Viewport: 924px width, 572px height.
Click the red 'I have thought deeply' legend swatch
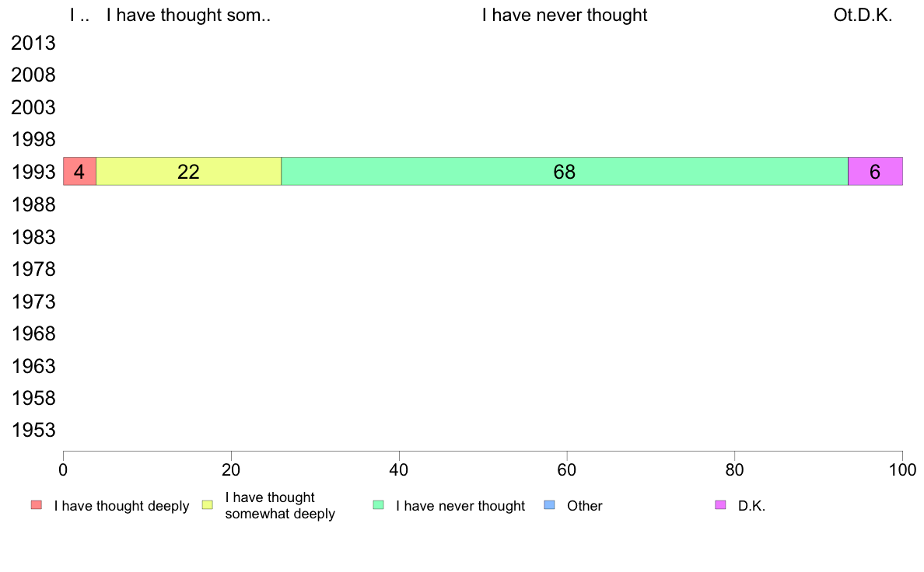coord(36,505)
